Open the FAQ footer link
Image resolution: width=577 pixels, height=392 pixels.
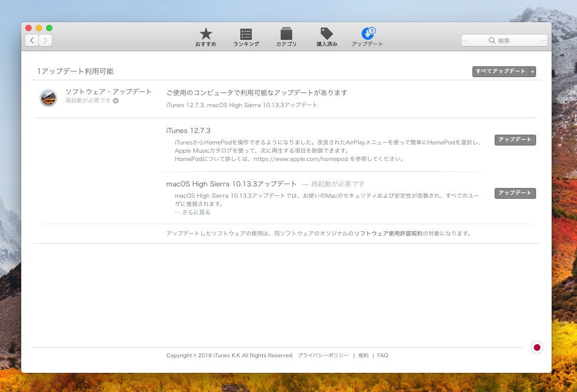pyautogui.click(x=382, y=356)
